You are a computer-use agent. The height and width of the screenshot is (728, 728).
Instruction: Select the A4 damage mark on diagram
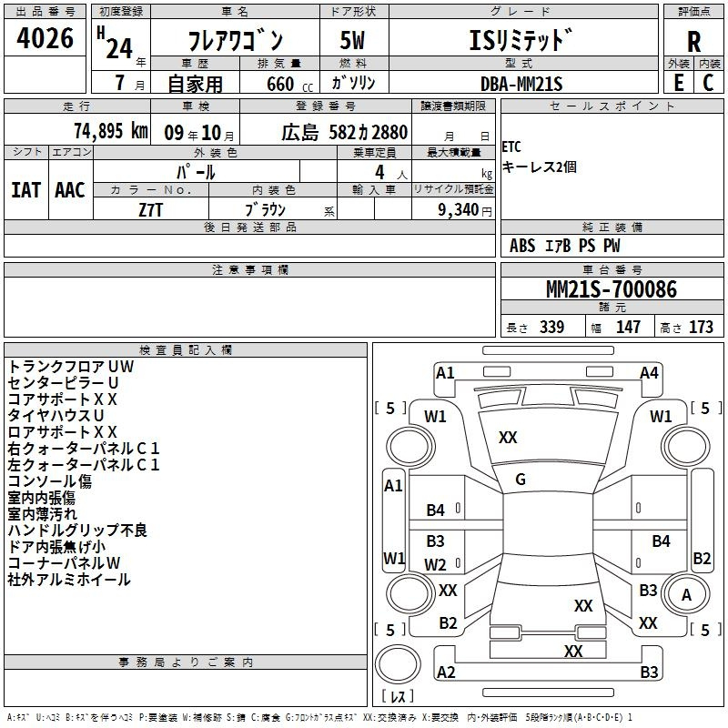649,372
